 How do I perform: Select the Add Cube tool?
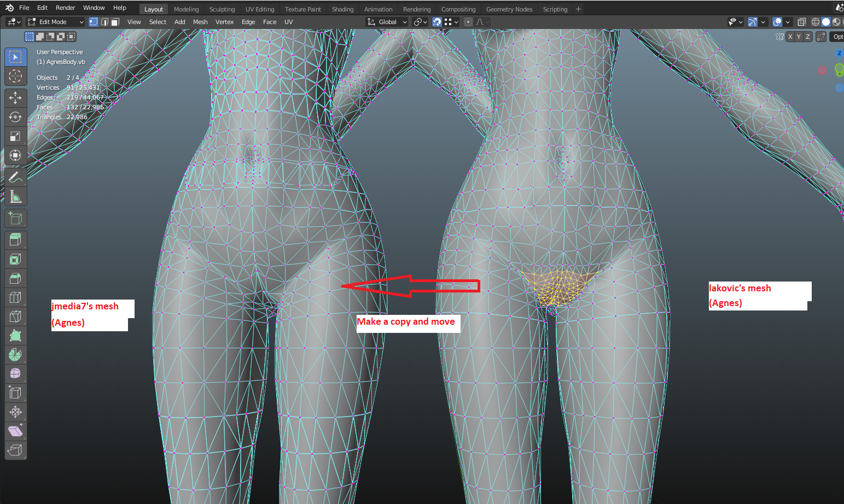15,219
